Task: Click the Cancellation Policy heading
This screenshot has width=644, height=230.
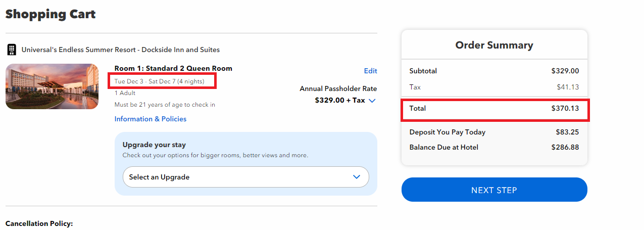Action: click(39, 223)
